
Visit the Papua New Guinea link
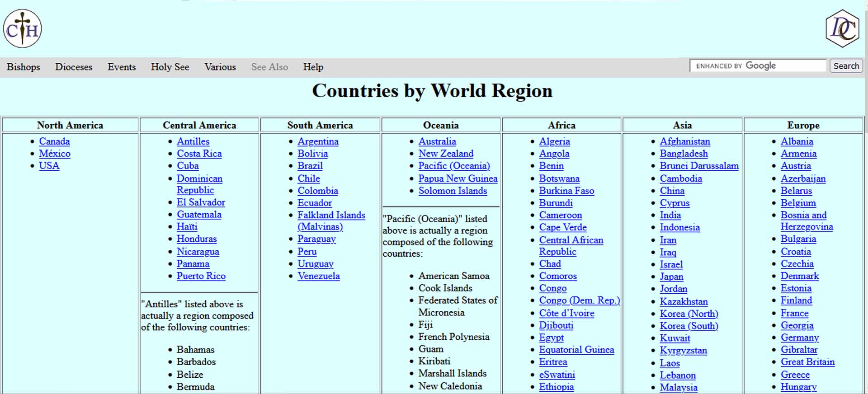pos(458,178)
